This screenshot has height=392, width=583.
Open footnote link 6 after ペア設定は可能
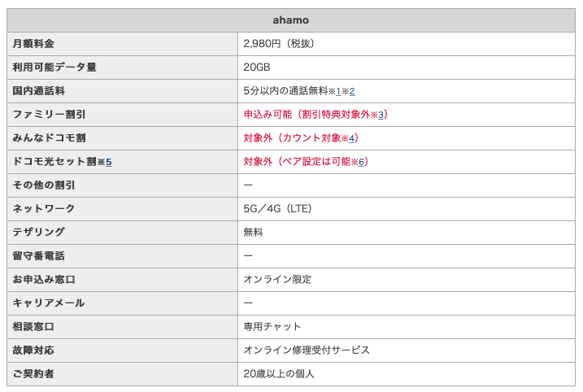coord(361,162)
